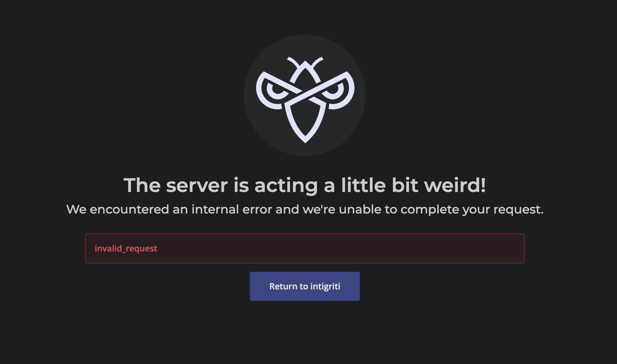Screen dimensions: 617x364
Task: Select the invalid_request error text
Action: (126, 248)
